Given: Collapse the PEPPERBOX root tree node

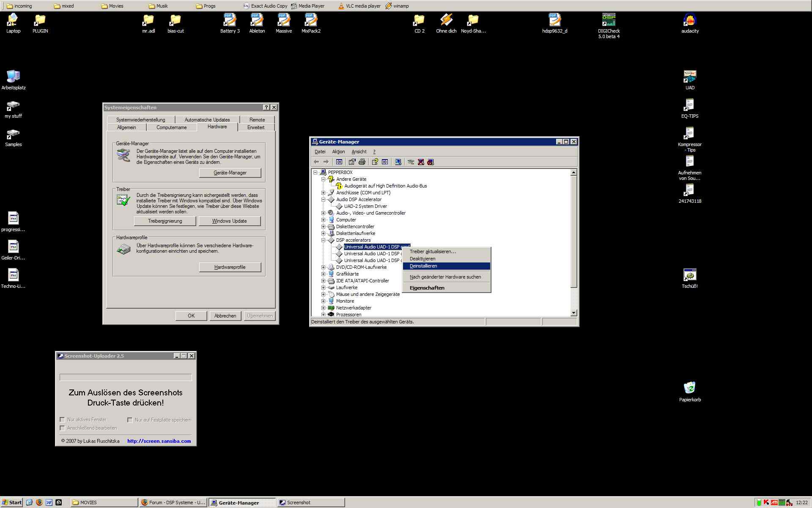Looking at the screenshot, I should click(x=315, y=172).
